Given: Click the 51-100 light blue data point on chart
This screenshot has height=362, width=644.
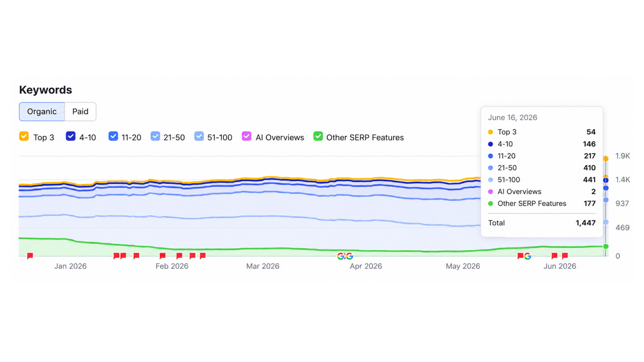Looking at the screenshot, I should [606, 222].
